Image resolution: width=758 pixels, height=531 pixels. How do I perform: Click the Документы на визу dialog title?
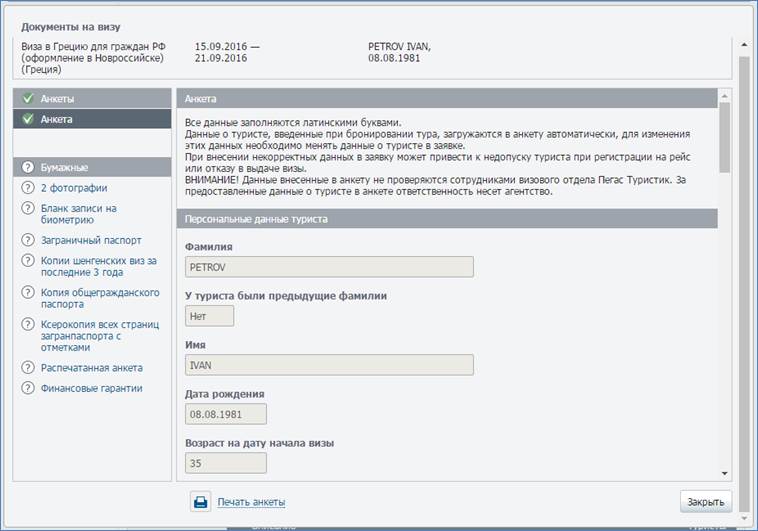click(x=71, y=27)
